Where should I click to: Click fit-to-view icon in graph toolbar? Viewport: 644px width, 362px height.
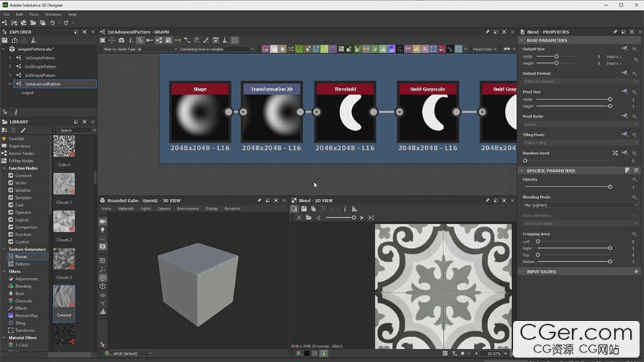coord(102,40)
